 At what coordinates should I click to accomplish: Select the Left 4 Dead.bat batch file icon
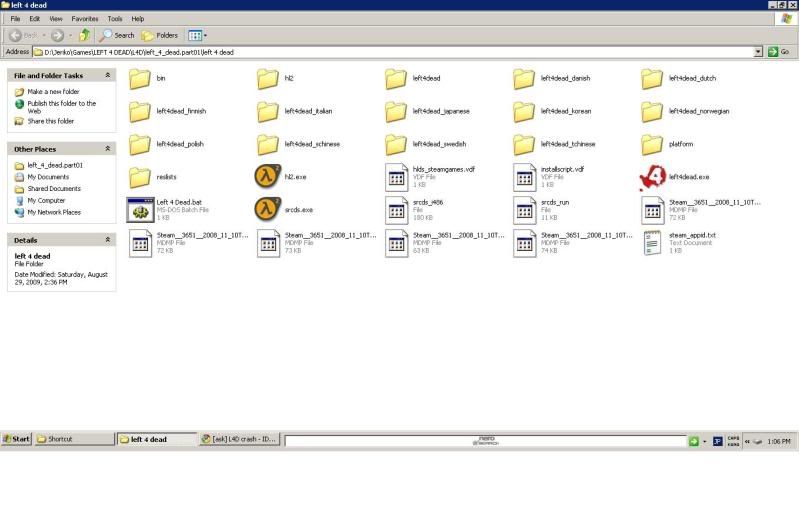(x=140, y=210)
